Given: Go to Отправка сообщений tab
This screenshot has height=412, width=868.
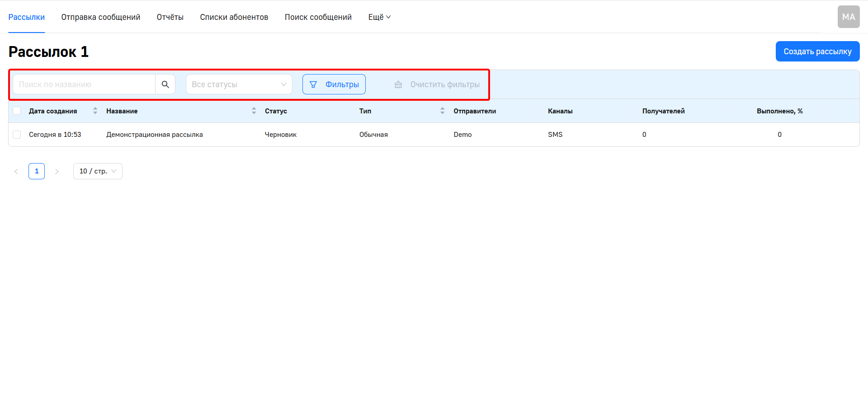Looking at the screenshot, I should (x=101, y=17).
